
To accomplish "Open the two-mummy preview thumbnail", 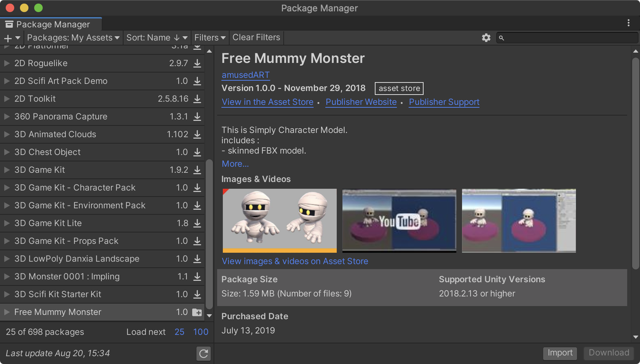I will pos(280,221).
